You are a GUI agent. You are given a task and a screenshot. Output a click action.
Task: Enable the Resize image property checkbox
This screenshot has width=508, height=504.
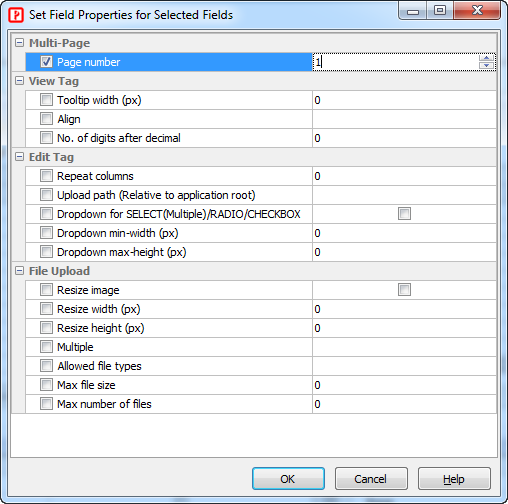[46, 290]
